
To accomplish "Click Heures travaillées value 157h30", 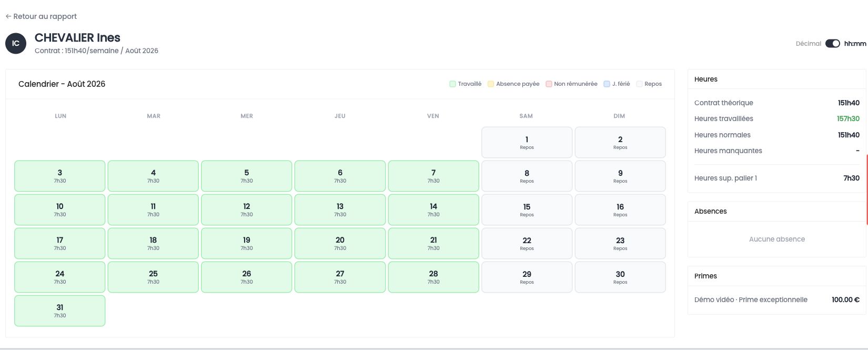I will 848,119.
